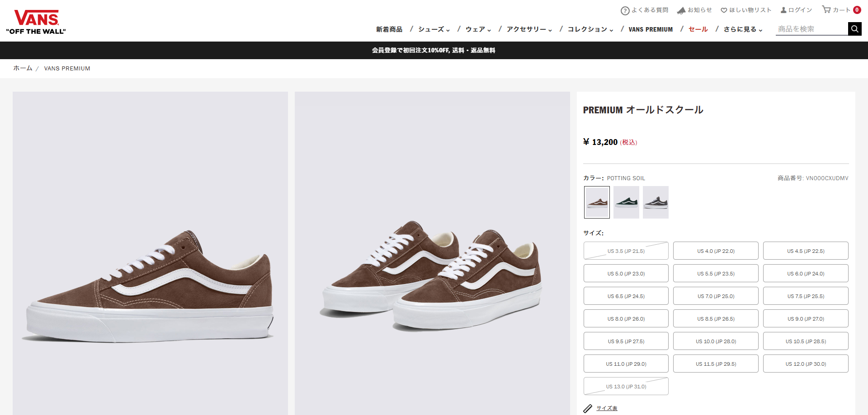The height and width of the screenshot is (415, 868).
Task: Click the お知らせ megaphone icon
Action: [x=681, y=10]
